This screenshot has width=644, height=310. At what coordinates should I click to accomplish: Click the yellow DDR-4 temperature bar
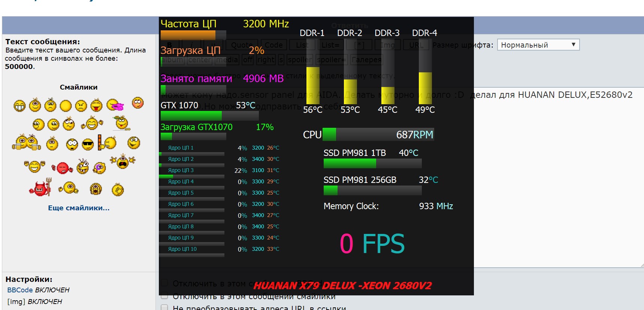425,88
